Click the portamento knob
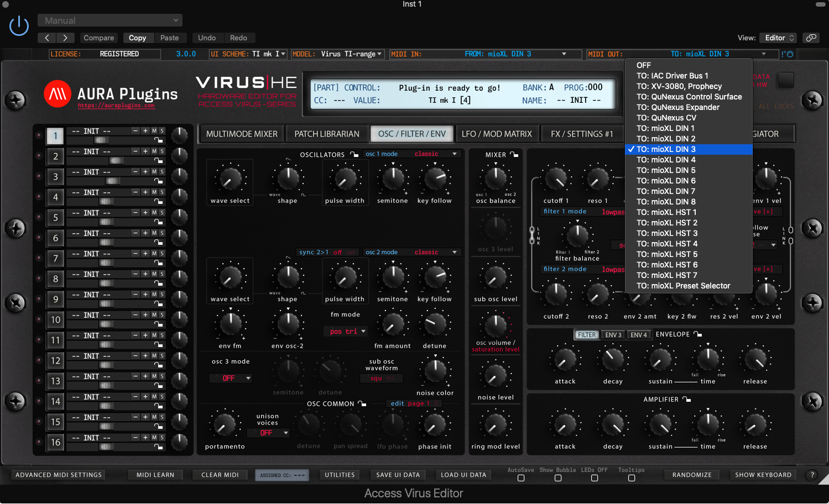829x504 pixels. [224, 425]
